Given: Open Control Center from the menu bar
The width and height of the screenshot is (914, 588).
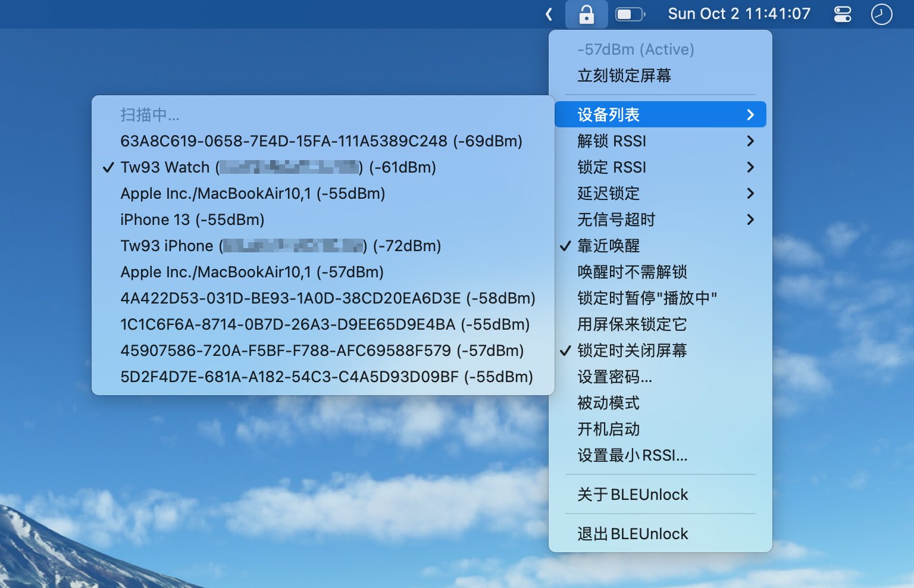Looking at the screenshot, I should [x=842, y=14].
